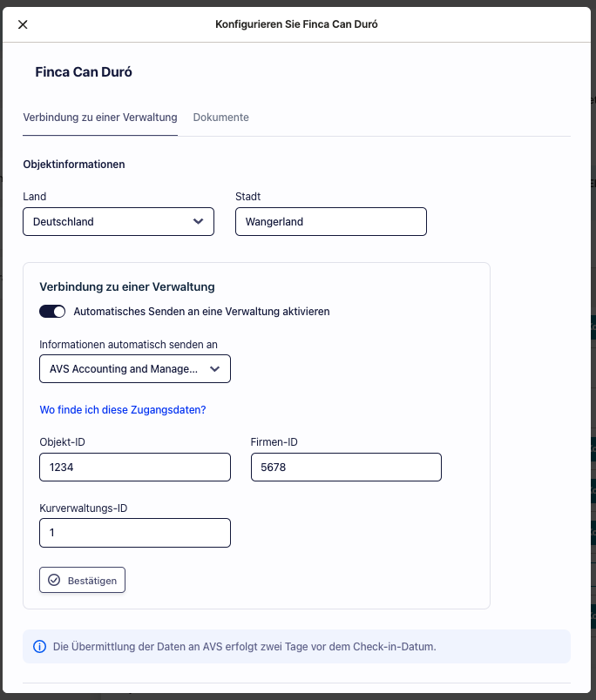Click the Bestätigen button
This screenshot has width=596, height=700.
82,580
